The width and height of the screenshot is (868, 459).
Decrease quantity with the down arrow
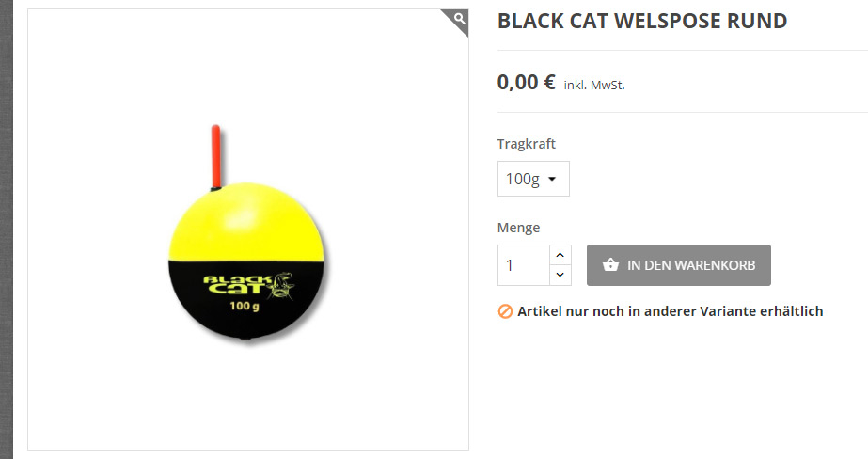(560, 276)
